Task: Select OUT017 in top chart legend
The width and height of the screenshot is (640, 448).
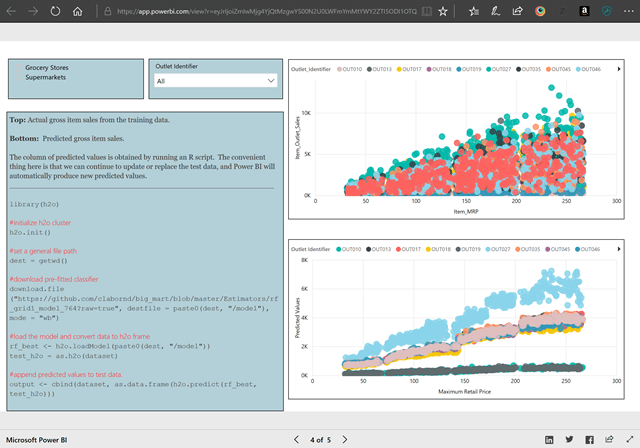Action: (x=409, y=69)
